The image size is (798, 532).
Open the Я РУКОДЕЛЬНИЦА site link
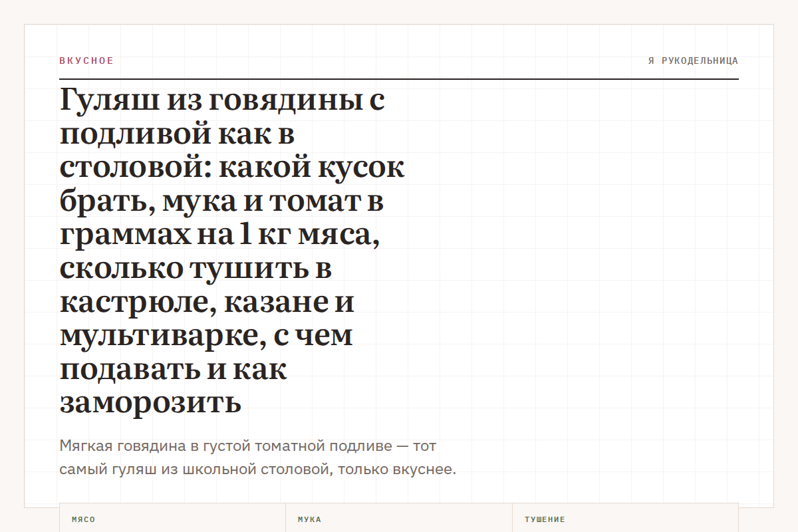pos(693,61)
